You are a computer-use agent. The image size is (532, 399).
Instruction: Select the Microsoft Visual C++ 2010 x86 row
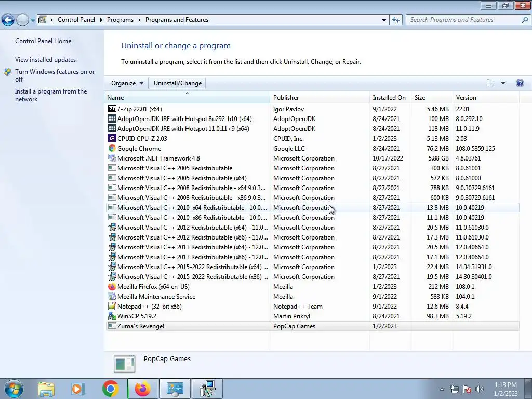click(312, 218)
